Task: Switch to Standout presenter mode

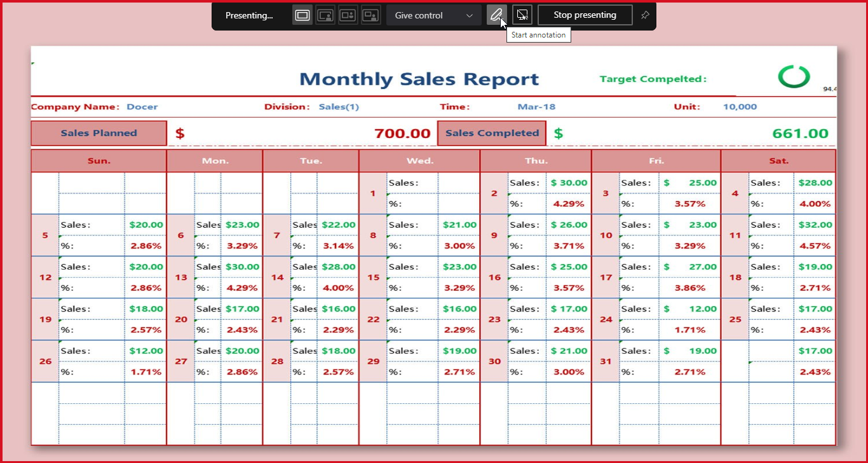Action: (x=325, y=15)
